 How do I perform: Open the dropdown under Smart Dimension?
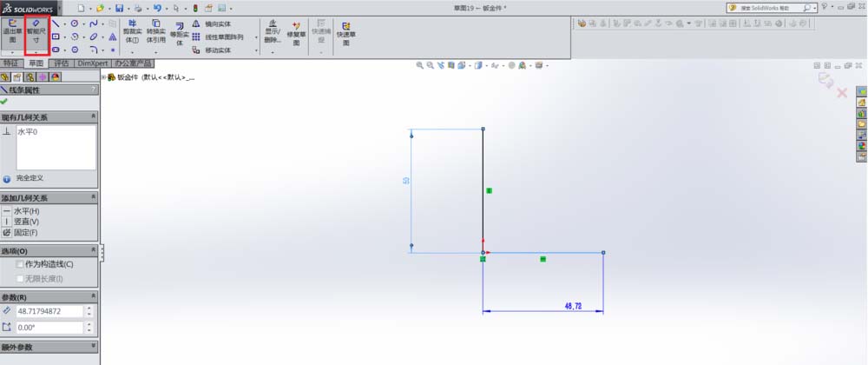pos(36,51)
